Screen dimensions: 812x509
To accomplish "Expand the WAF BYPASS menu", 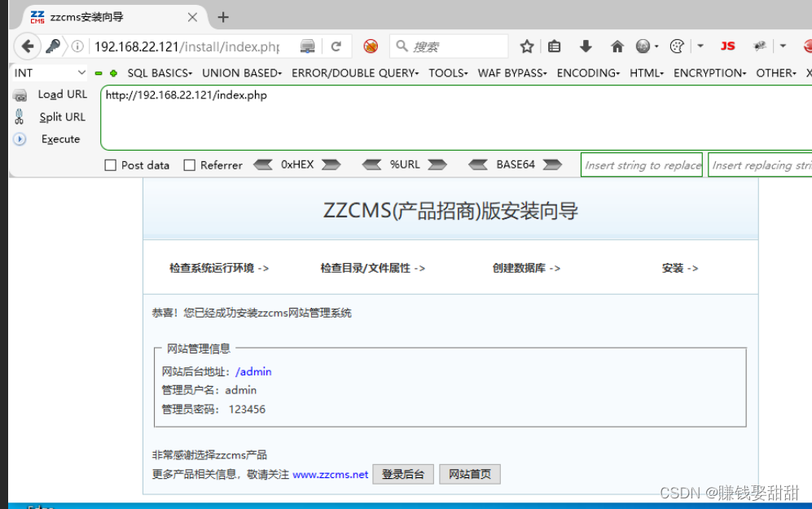I will (x=512, y=73).
